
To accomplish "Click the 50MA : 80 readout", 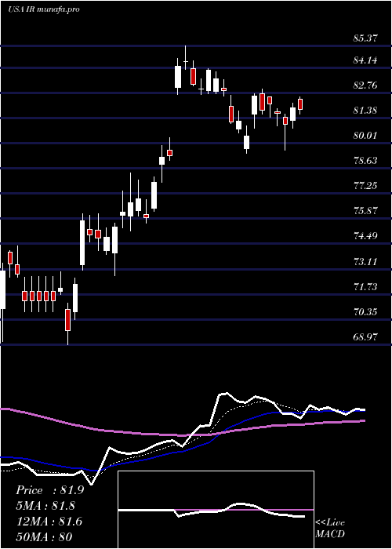I will pos(45,537).
